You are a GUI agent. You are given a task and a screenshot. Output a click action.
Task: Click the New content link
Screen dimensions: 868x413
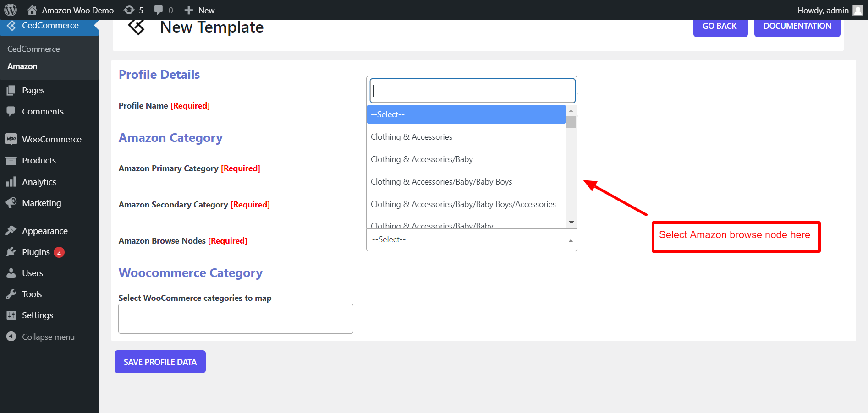tap(206, 10)
